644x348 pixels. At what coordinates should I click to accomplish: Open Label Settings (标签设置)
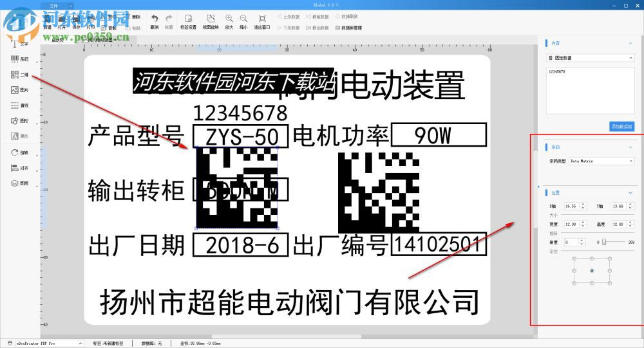189,22
